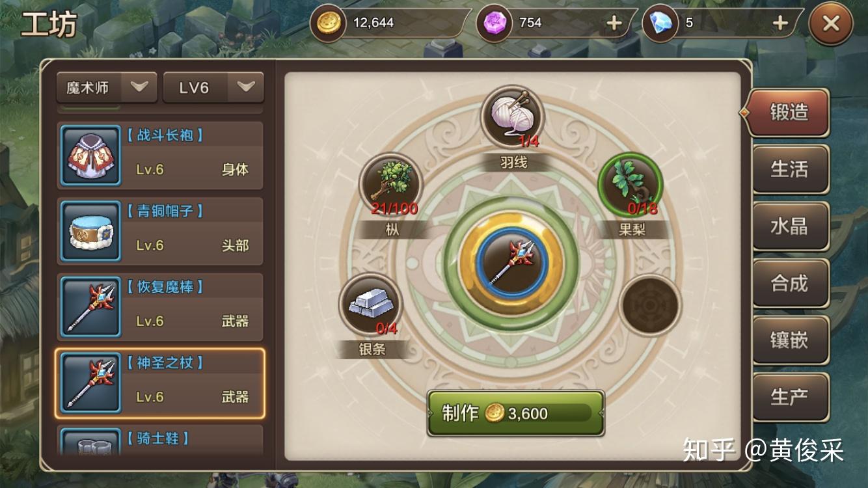
Task: Open the 魔术师 class dropdown
Action: 107,88
